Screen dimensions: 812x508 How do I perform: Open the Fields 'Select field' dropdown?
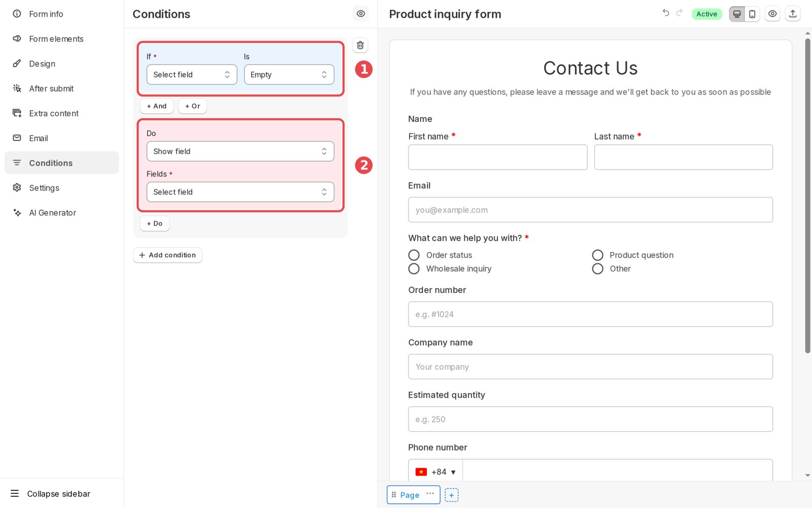tap(240, 192)
